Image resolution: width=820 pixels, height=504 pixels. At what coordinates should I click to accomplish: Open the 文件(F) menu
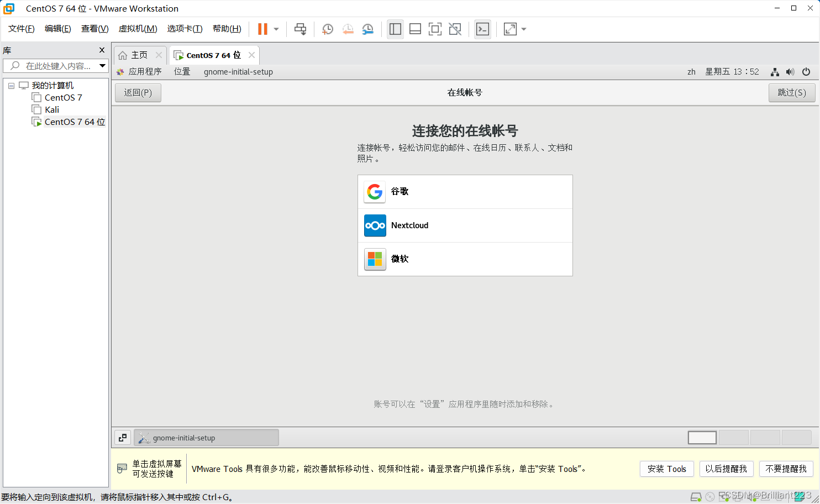(22, 29)
